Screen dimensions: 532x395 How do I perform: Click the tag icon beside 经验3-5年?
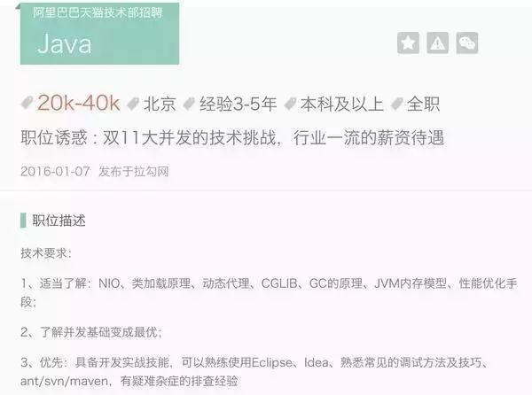pyautogui.click(x=189, y=104)
